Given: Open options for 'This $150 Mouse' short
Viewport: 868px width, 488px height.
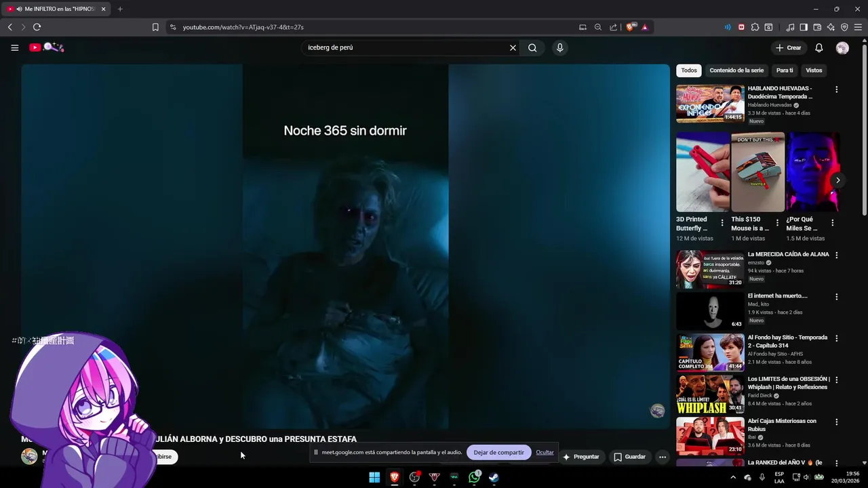Looking at the screenshot, I should click(777, 222).
